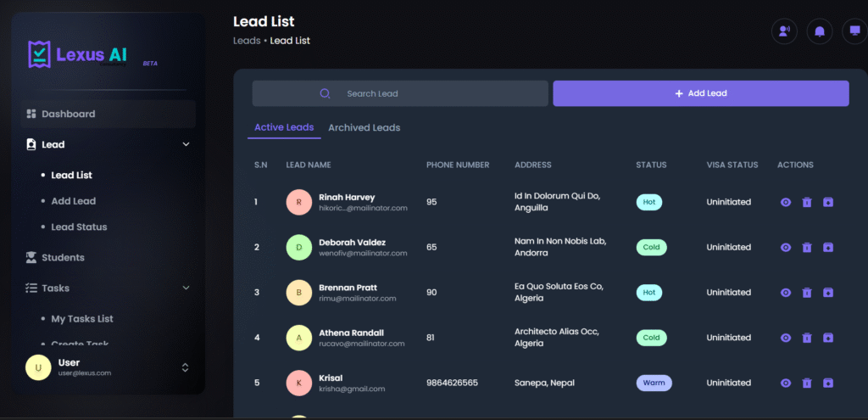Click email wenofiv@mailinator.com

click(x=363, y=253)
